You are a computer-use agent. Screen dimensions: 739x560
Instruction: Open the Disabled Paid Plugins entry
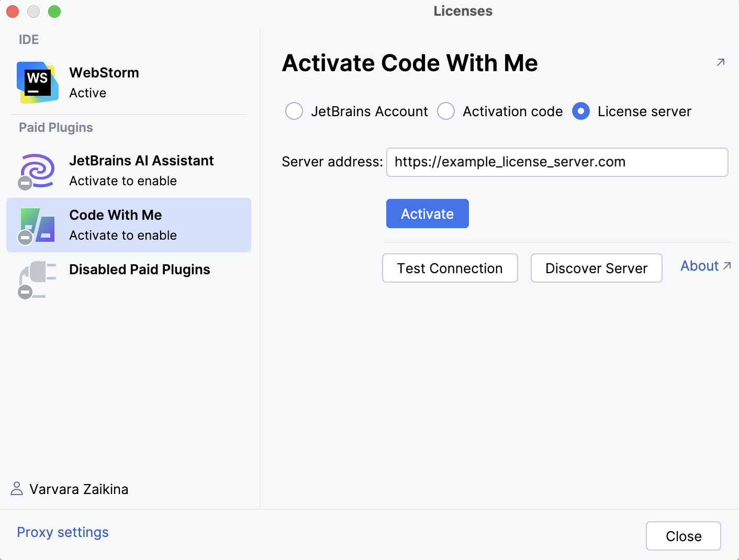pos(139,270)
